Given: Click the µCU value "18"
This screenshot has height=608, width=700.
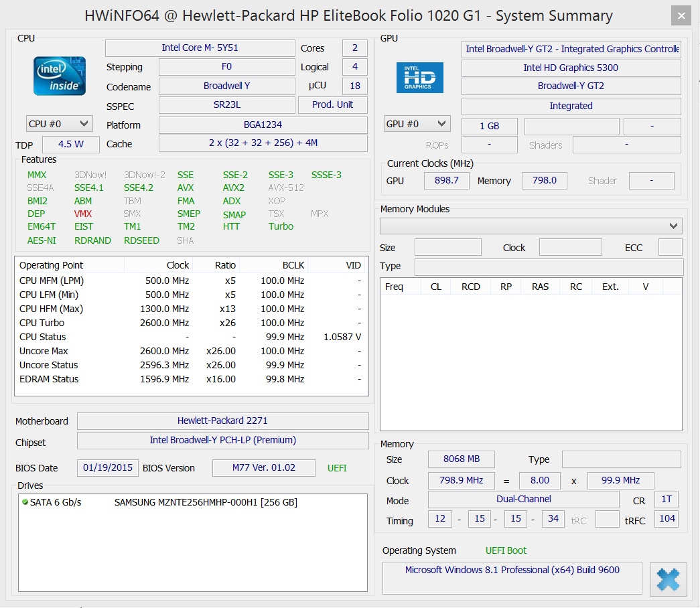Looking at the screenshot, I should click(355, 86).
